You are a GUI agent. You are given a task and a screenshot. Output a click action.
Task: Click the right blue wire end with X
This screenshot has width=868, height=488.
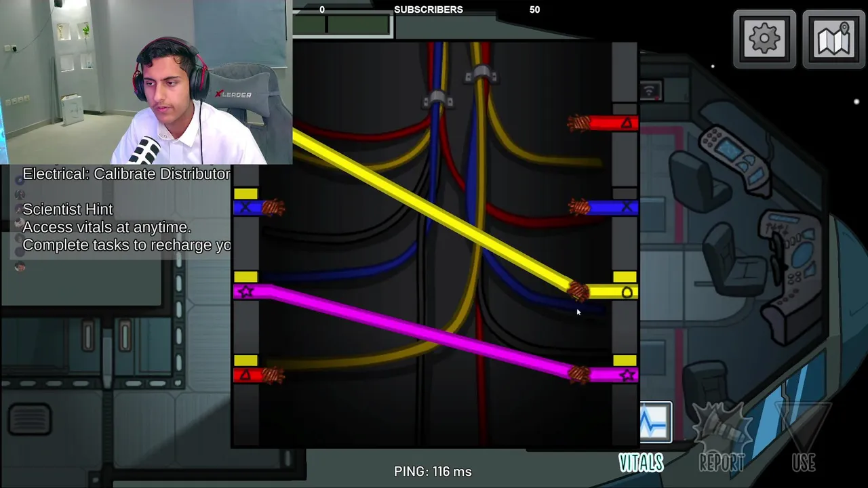(x=603, y=207)
